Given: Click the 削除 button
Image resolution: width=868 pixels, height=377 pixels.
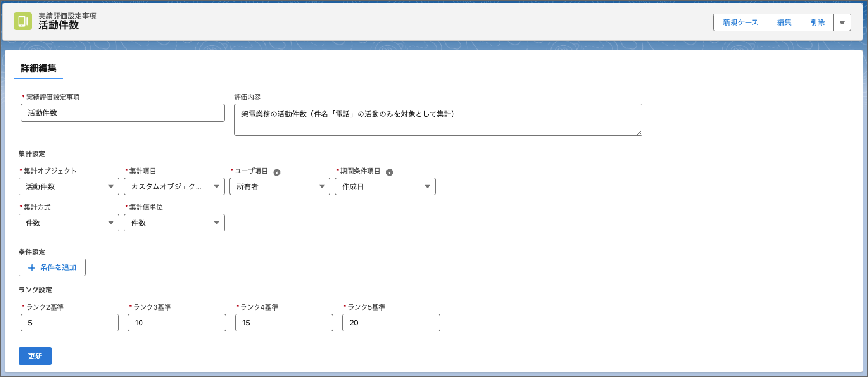Looking at the screenshot, I should (817, 23).
